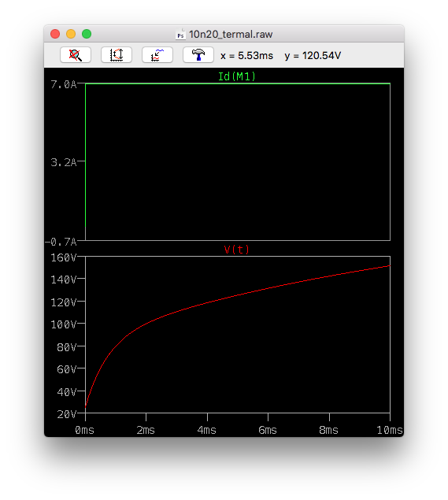
Task: Click the zoom-to-fit magnifier icon
Action: [76, 55]
